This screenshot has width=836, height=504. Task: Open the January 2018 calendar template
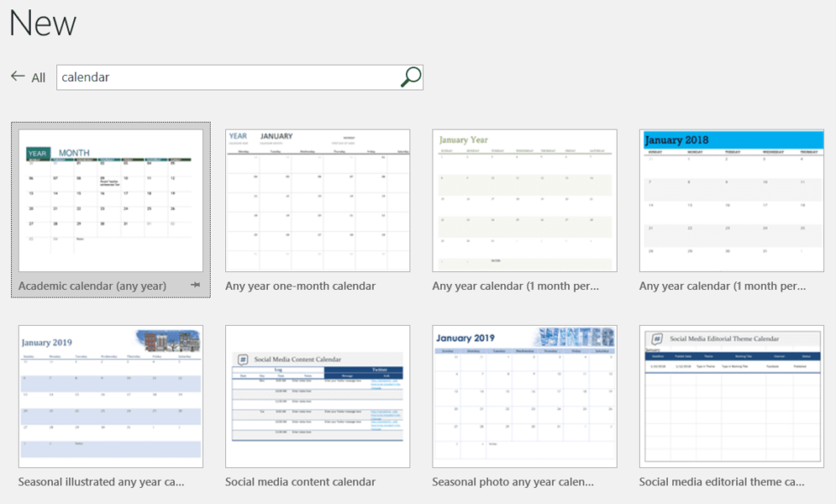[731, 200]
